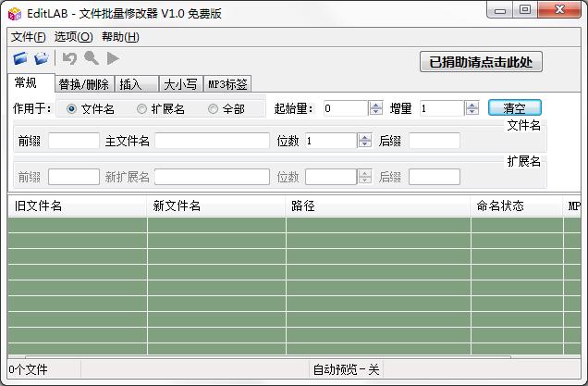Screen dimensions: 588x386
Task: Click the open folder with paper icon
Action: tap(41, 58)
